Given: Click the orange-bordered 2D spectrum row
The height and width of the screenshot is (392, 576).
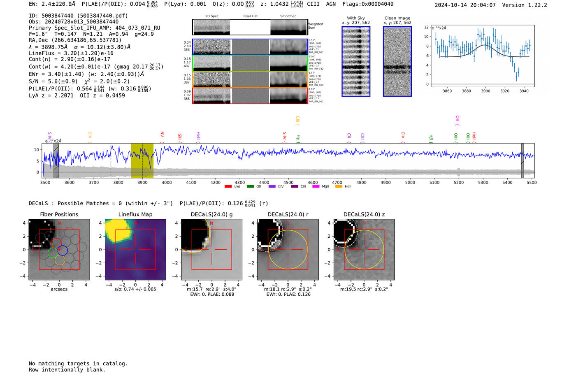Looking at the screenshot, I should click(250, 79).
